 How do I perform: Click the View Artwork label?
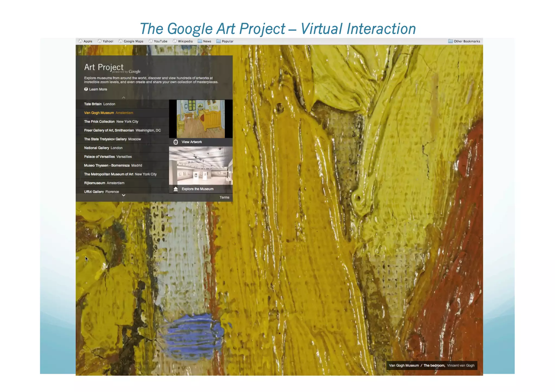coord(192,142)
